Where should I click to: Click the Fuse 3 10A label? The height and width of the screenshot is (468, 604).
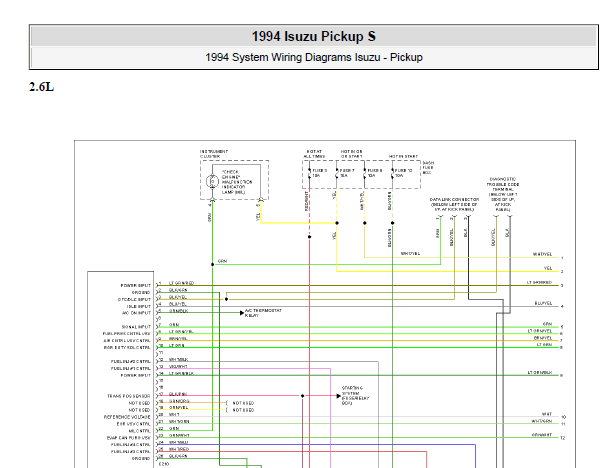tap(319, 173)
